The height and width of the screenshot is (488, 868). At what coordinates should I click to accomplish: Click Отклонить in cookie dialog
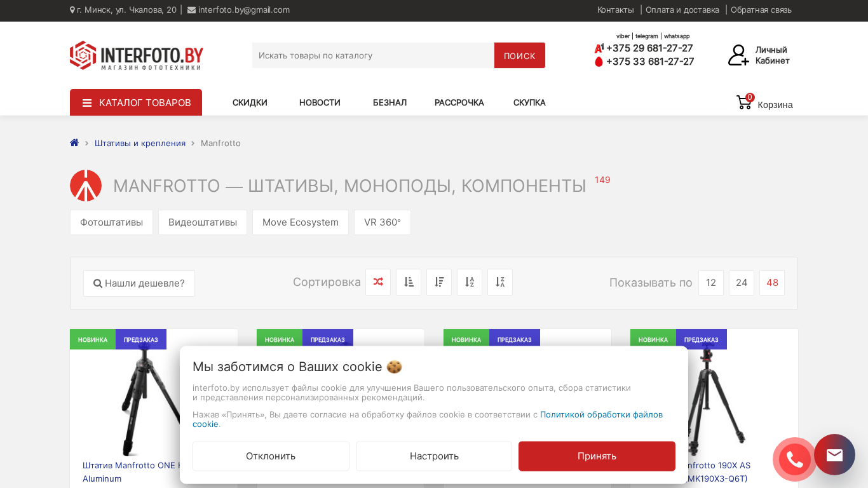point(271,456)
